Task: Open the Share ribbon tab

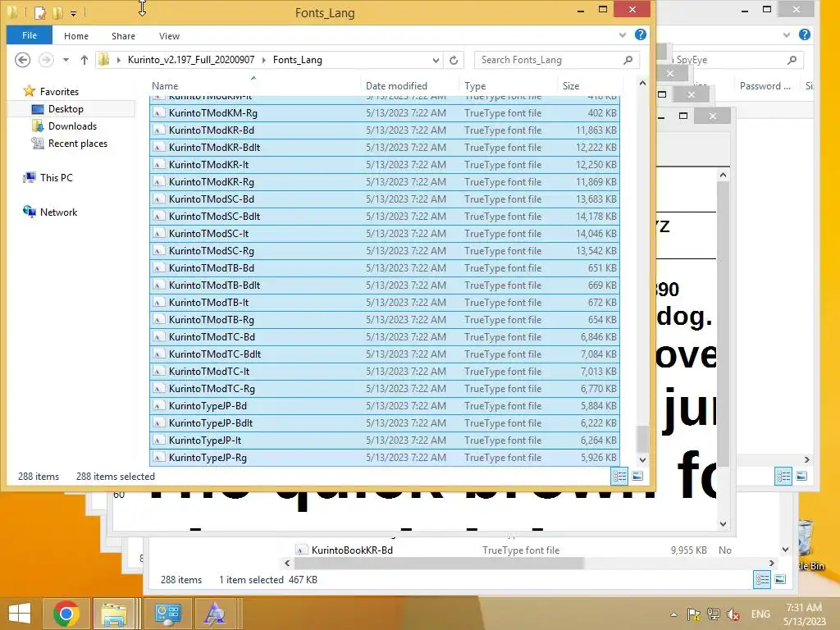Action: pyautogui.click(x=123, y=36)
